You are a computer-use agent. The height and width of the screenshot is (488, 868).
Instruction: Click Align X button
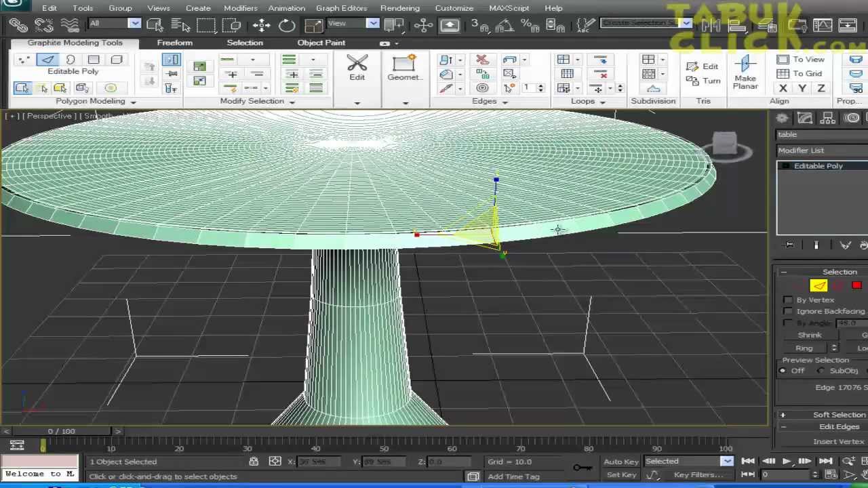[783, 88]
